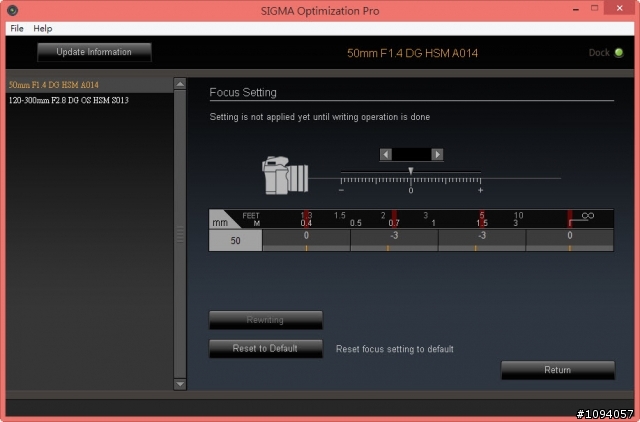Select the 0.7 m distance adjustment cell
Screen dimensions: 640x422
(x=394, y=240)
